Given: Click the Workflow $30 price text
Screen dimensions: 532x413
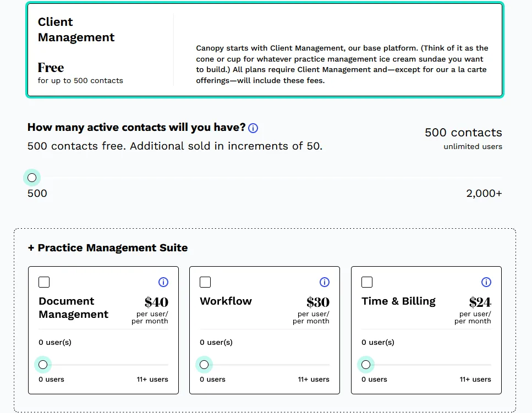Looking at the screenshot, I should pos(318,302).
